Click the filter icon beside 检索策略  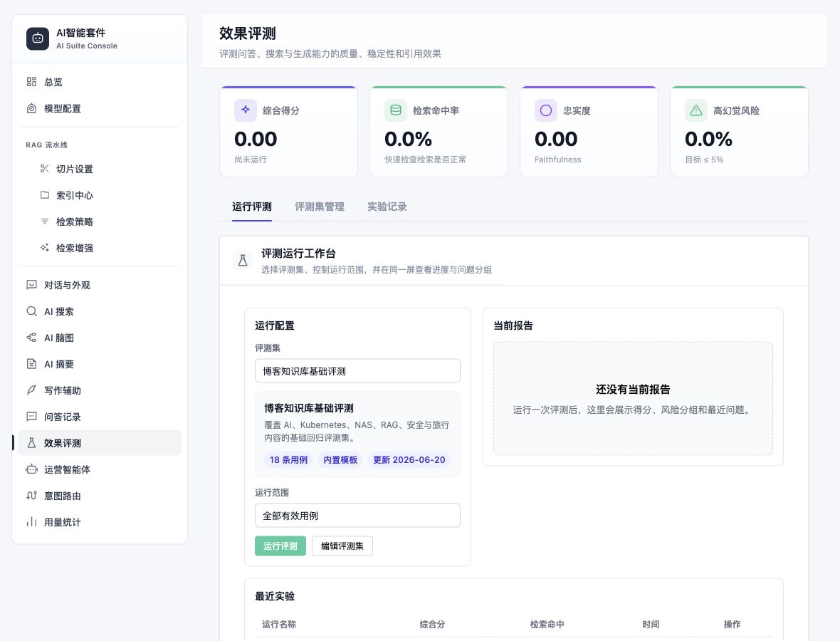44,222
